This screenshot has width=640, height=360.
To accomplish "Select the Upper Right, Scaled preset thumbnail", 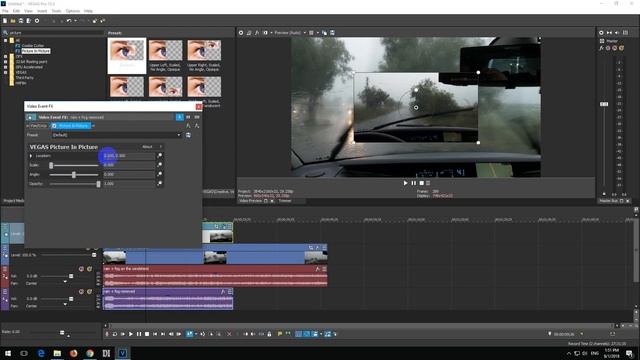I will (204, 56).
